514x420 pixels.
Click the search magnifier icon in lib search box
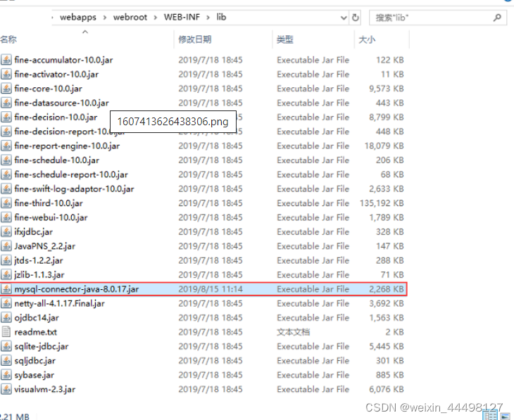click(497, 18)
